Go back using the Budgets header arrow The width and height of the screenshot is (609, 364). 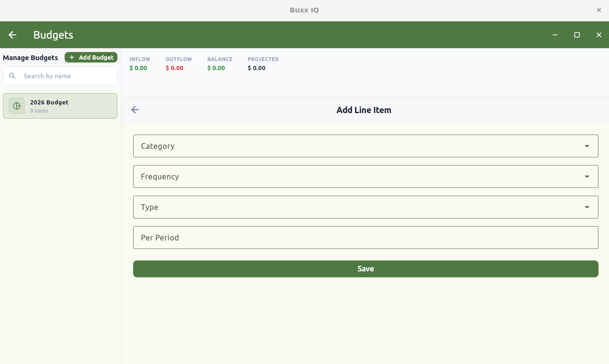(12, 35)
